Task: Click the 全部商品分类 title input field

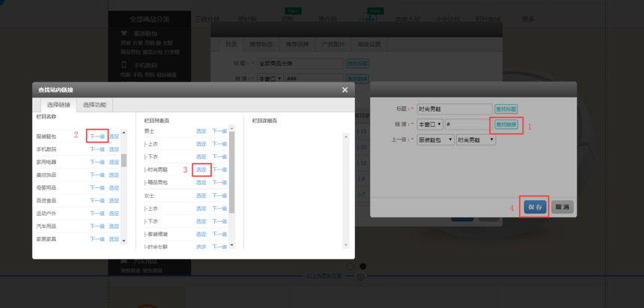Action: pos(300,64)
